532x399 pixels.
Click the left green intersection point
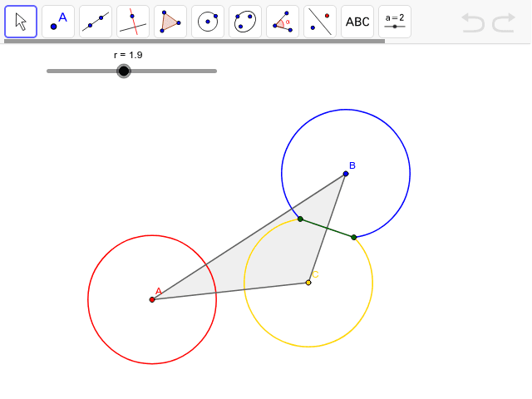click(300, 219)
